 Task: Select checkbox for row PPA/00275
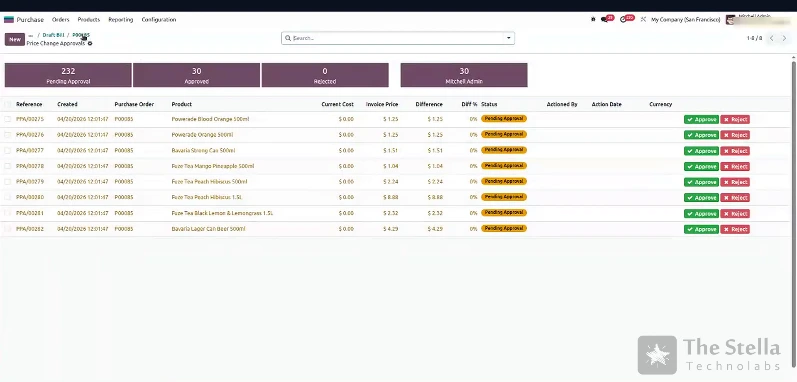pos(8,119)
